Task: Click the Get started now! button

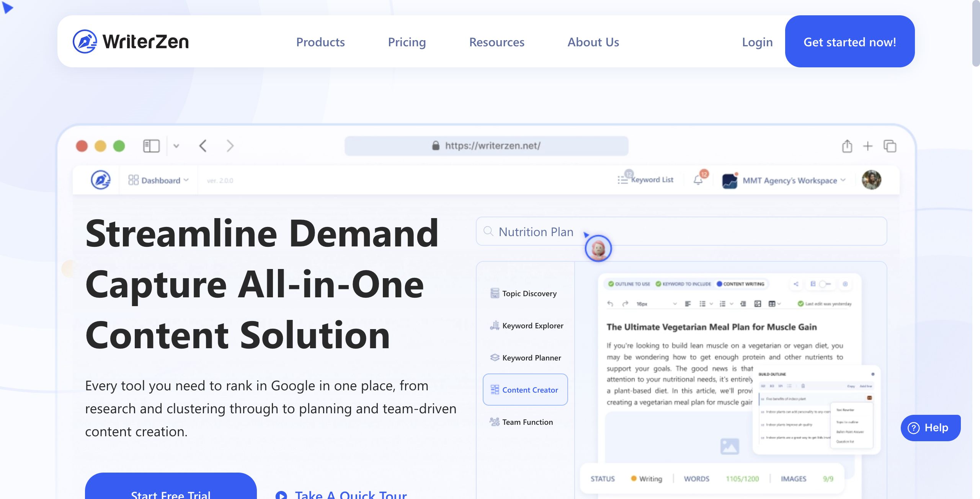Action: point(850,41)
